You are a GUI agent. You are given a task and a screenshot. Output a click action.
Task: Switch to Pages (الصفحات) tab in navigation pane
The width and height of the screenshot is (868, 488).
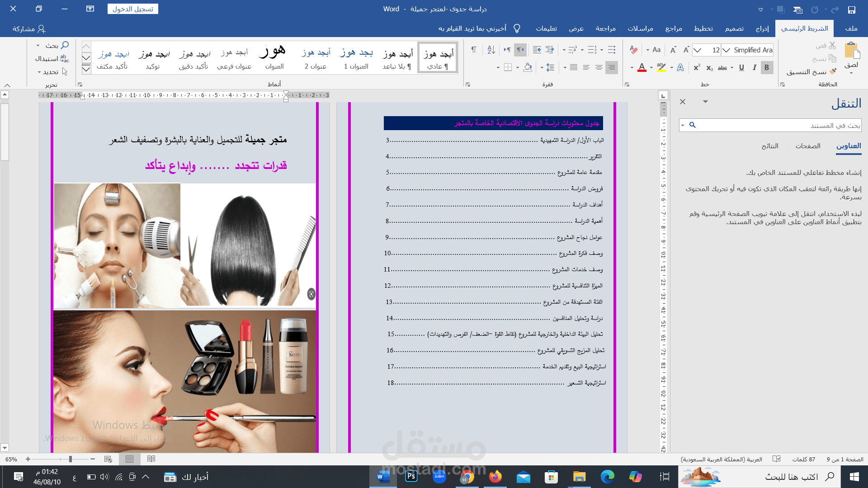[x=808, y=146]
